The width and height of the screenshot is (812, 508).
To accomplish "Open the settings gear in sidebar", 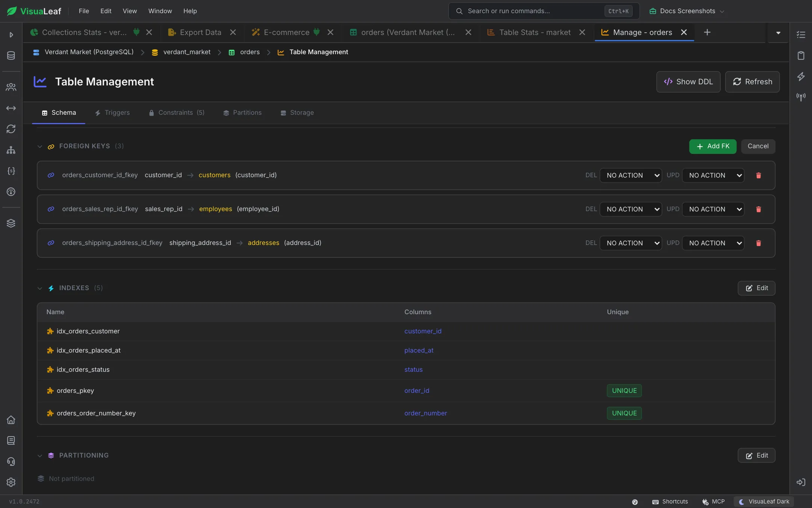I will click(11, 482).
